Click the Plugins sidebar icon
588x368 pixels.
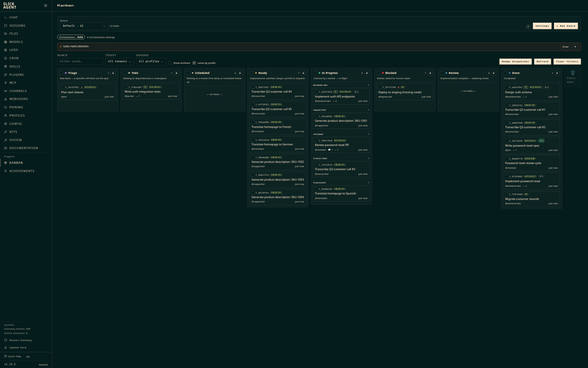6,75
